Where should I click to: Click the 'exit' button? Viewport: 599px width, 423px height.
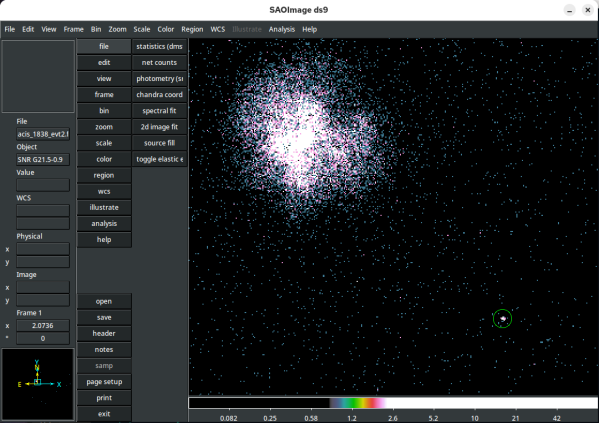click(104, 414)
